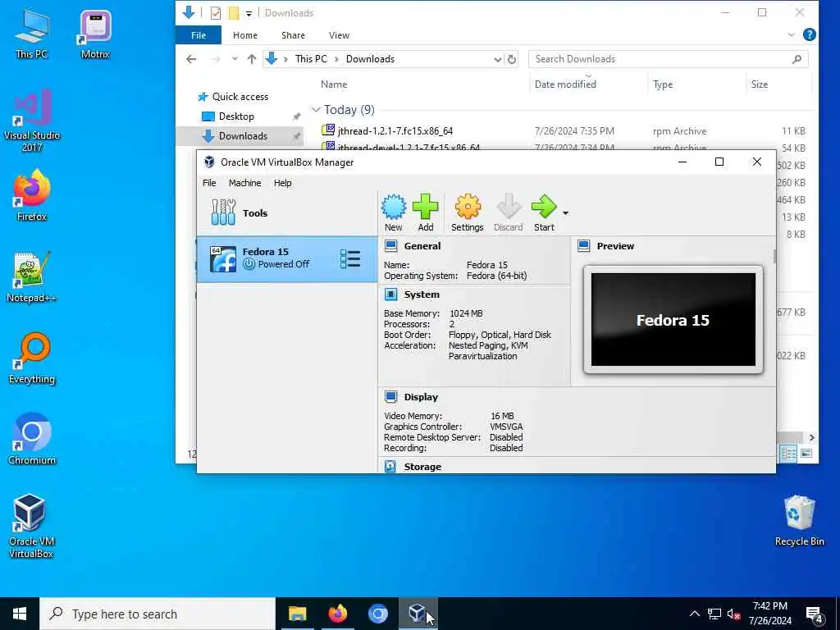Click Display section header icon
Viewport: 840px width, 630px height.
[x=391, y=397]
